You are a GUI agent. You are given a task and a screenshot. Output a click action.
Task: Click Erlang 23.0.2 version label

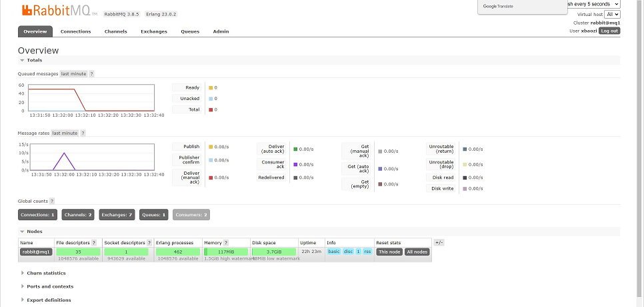(x=161, y=14)
